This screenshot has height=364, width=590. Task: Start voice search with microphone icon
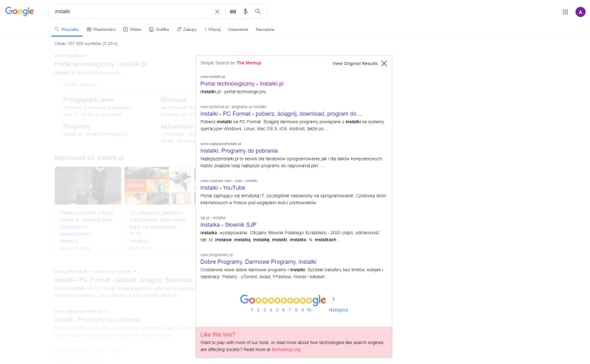[246, 12]
